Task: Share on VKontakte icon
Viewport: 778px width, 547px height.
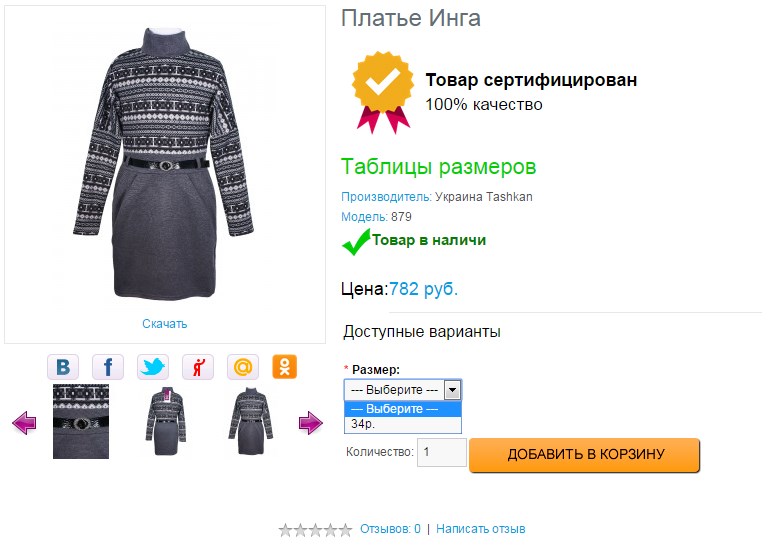Action: (x=63, y=367)
